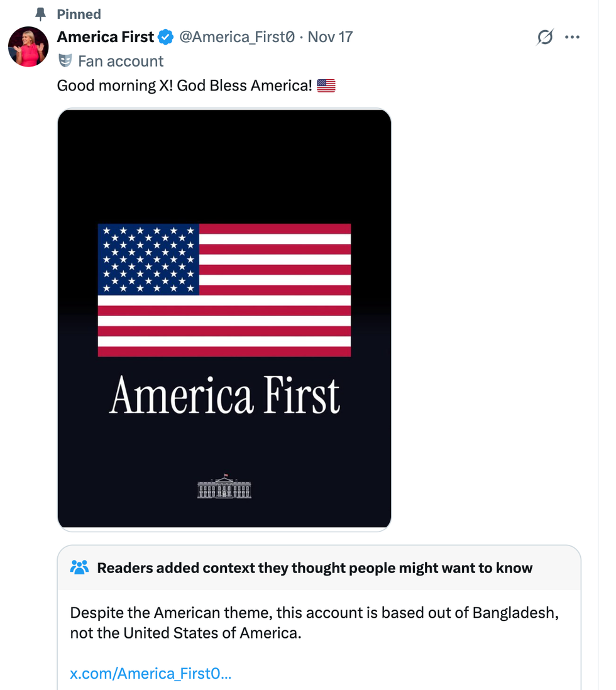Click the "Pinned" label text
Image resolution: width=616 pixels, height=690 pixels.
click(79, 14)
